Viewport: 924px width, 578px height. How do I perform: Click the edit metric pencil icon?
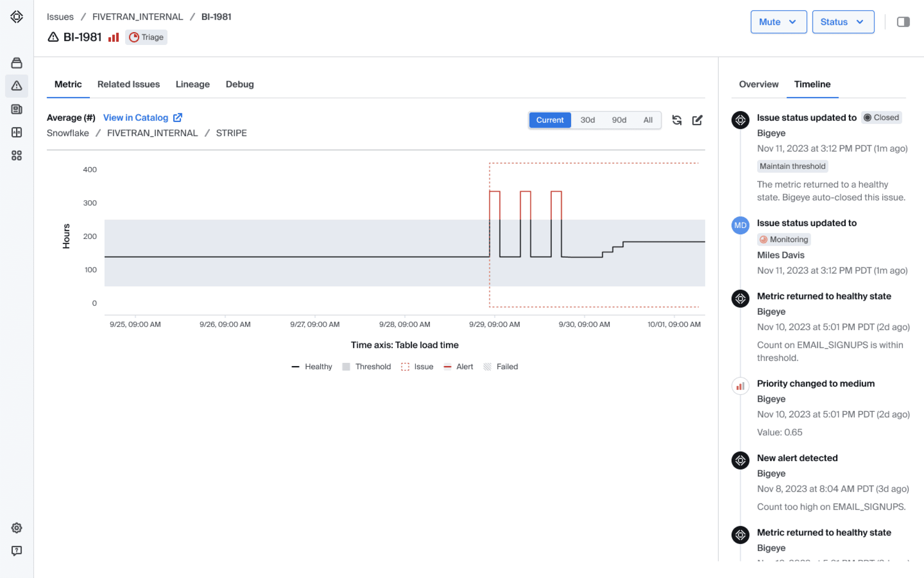pos(697,120)
